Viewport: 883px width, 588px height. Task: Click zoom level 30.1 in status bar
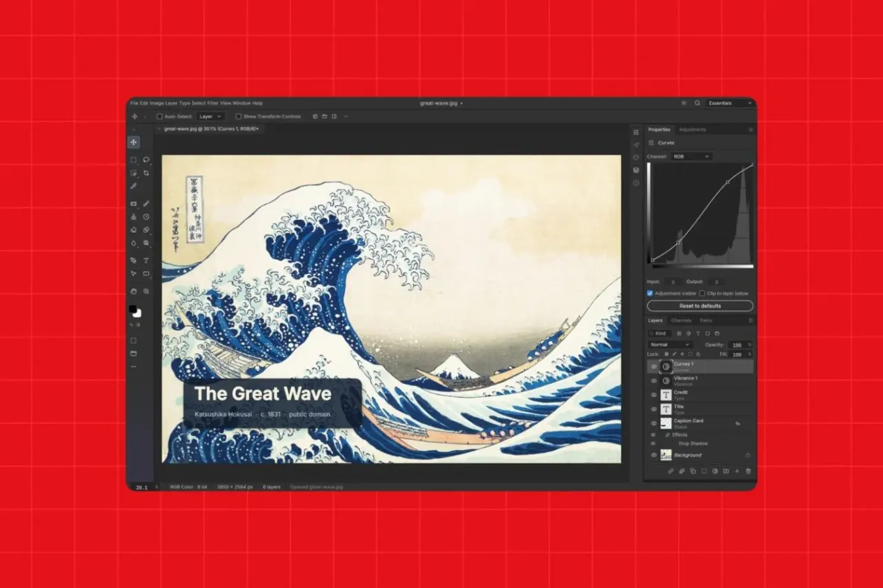[141, 487]
